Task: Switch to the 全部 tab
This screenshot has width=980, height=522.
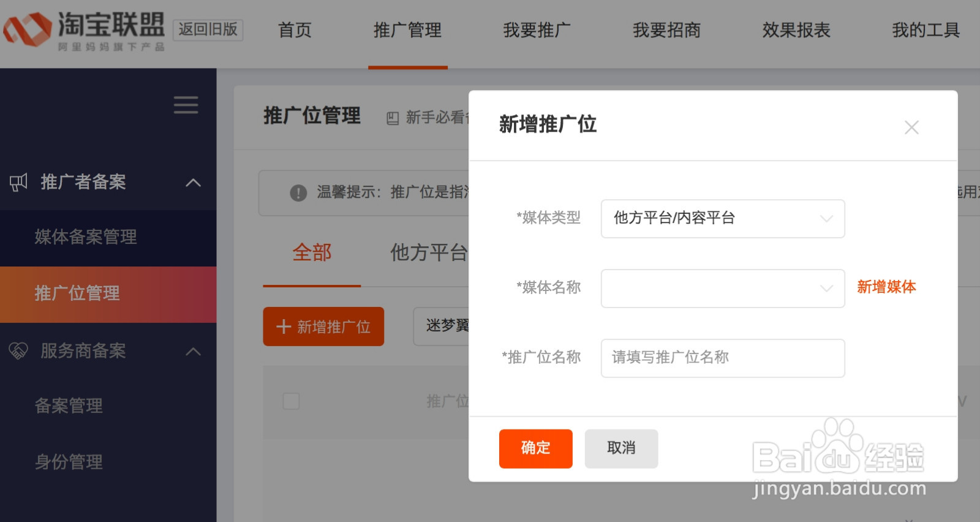Action: tap(312, 252)
